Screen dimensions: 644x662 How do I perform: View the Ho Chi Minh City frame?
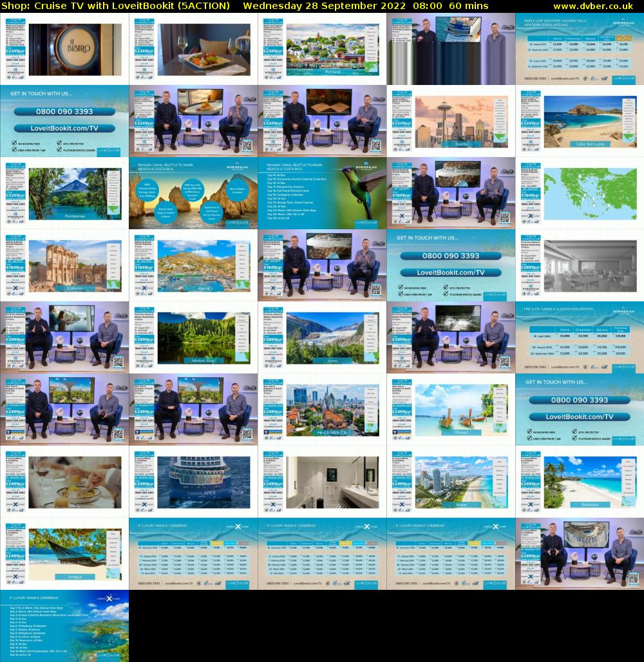coord(322,410)
